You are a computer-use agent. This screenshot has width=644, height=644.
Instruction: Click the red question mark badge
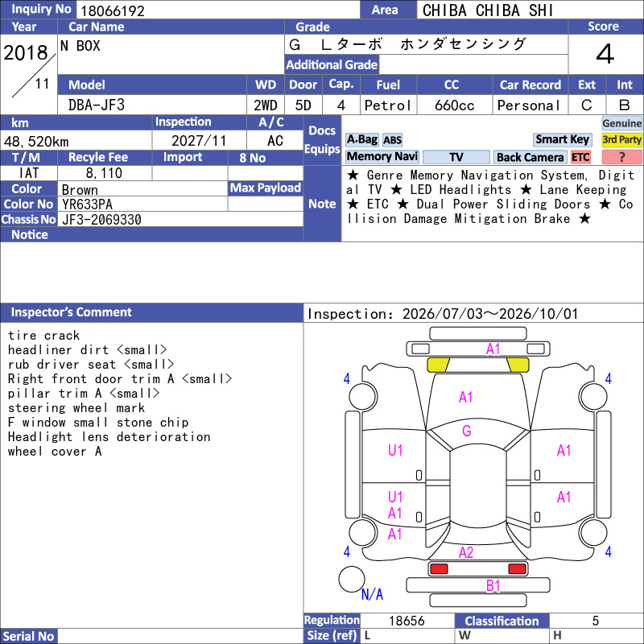pos(621,157)
